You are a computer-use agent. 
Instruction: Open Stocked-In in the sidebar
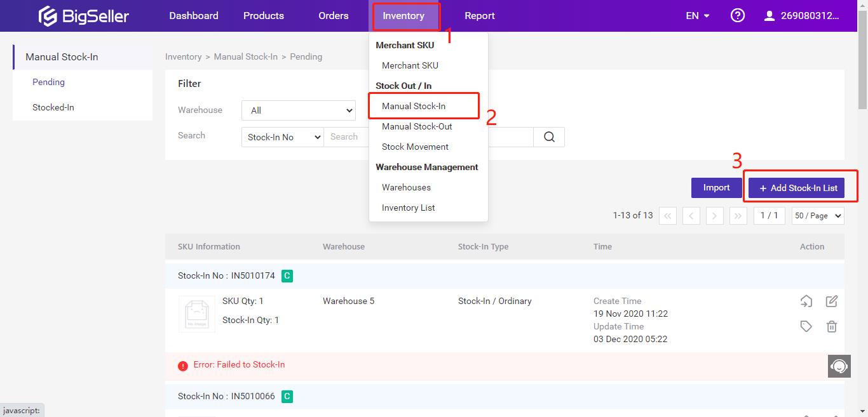53,107
